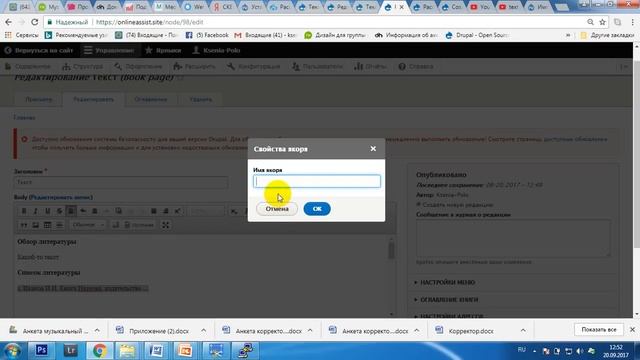This screenshot has height=360, width=640.
Task: Maximize the editor with fullscreen icon
Action: pos(165,225)
